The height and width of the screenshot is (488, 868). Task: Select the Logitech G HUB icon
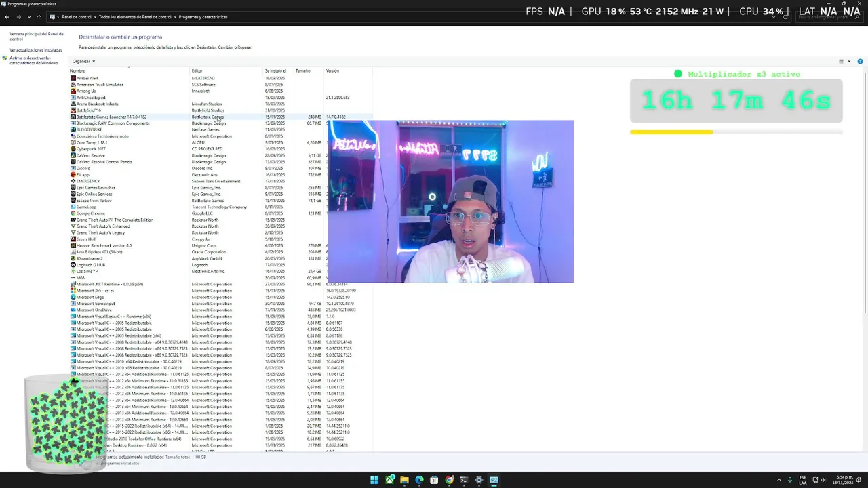coord(73,265)
